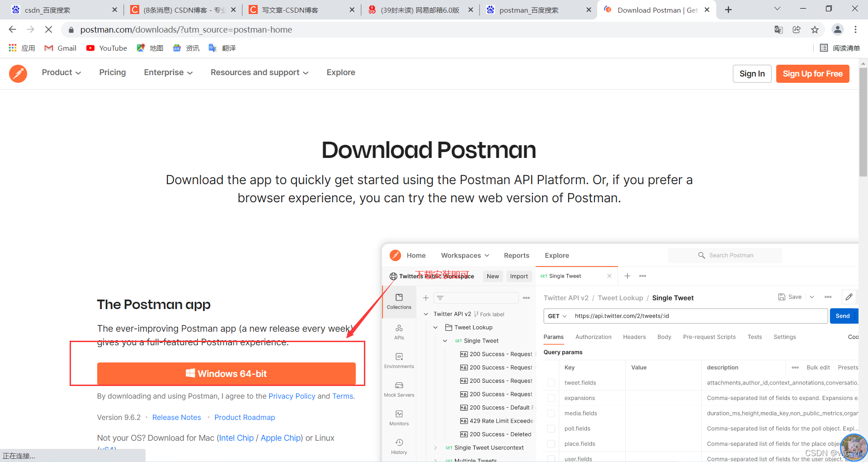The height and width of the screenshot is (462, 868).
Task: Click the share page icon in address bar
Action: (x=797, y=29)
